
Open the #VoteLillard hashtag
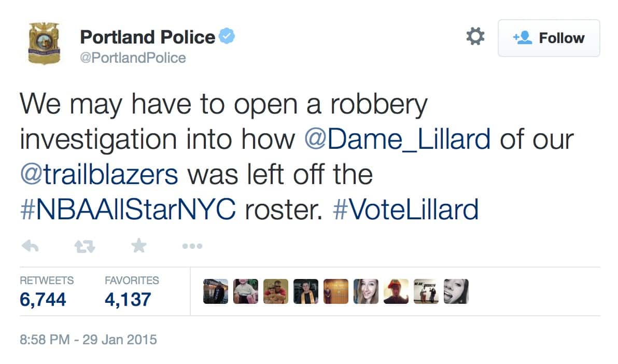405,209
